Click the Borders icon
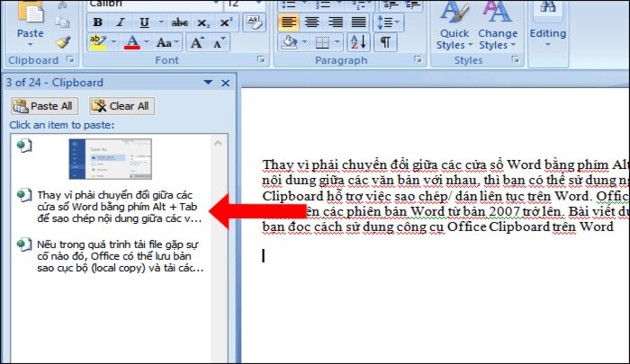Image resolution: width=630 pixels, height=364 pixels. 322,41
